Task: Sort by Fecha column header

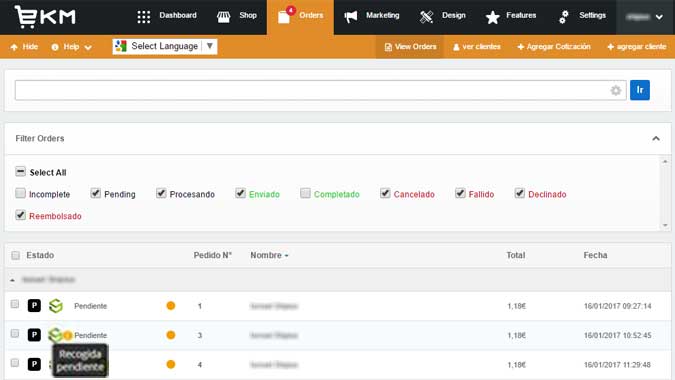Action: 595,255
